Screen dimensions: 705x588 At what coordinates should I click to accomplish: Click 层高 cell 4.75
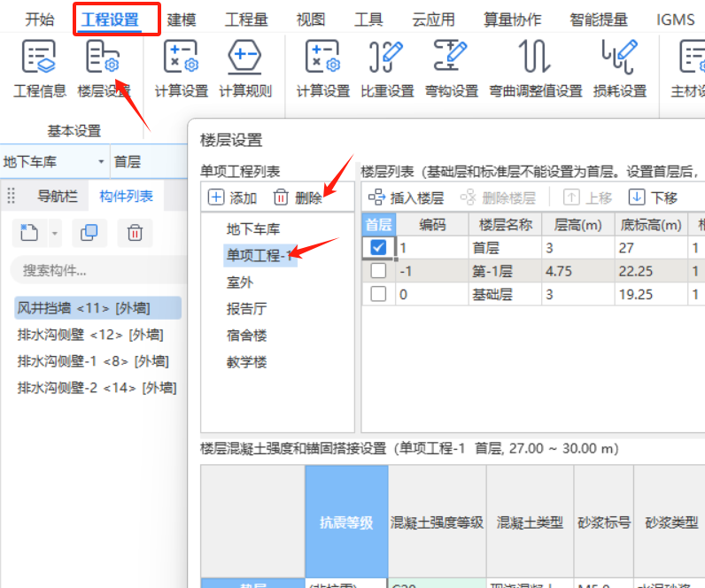[x=577, y=271]
